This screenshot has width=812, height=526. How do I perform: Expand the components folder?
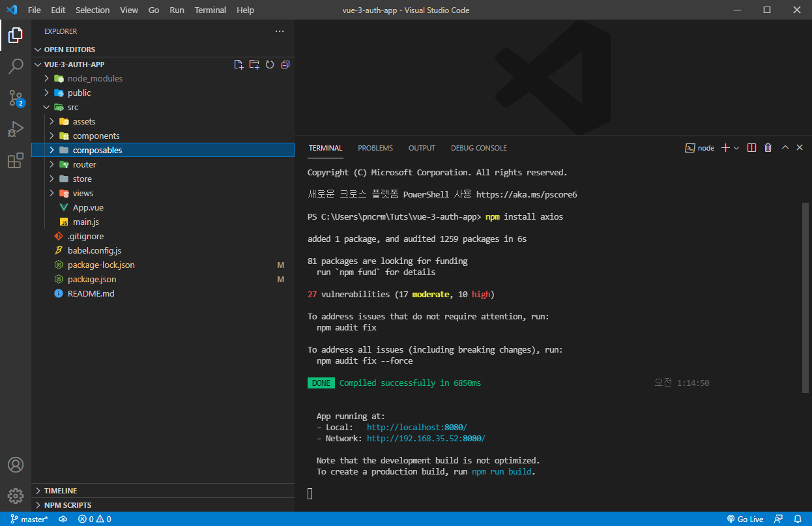[51, 136]
